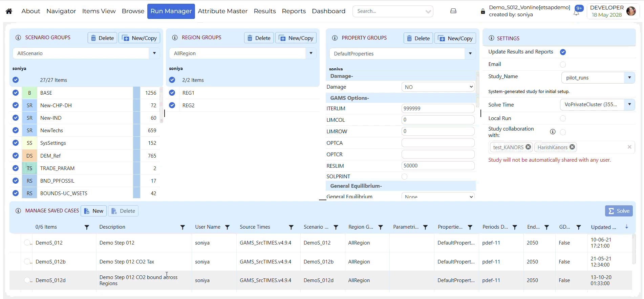Image resolution: width=644 pixels, height=299 pixels.
Task: Click the drive icon next to Search
Action: [453, 11]
